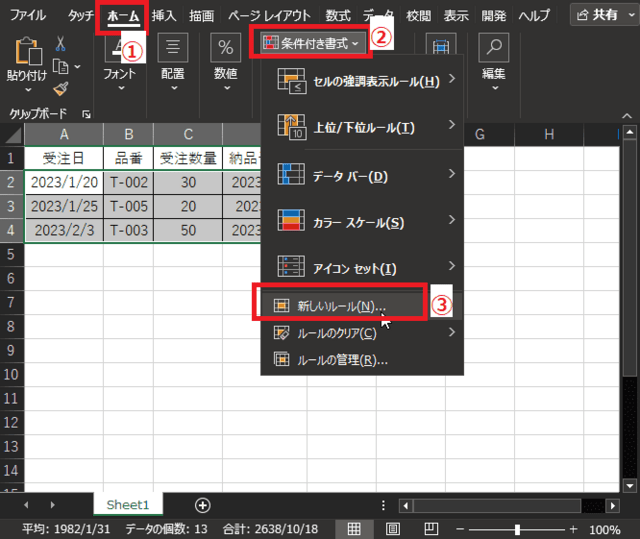Switch to Page Layout view
640x539 pixels.
(393, 529)
